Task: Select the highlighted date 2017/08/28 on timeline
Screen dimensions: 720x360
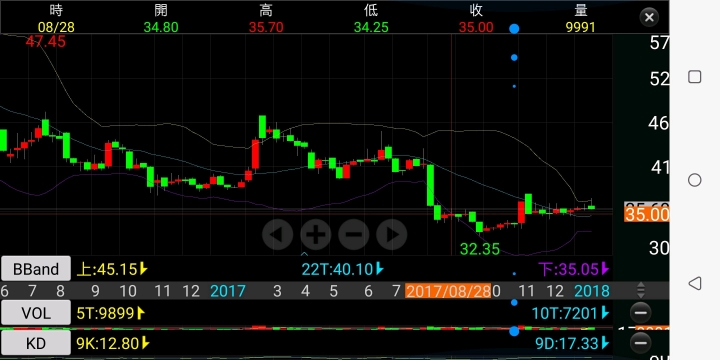Action: (x=448, y=291)
